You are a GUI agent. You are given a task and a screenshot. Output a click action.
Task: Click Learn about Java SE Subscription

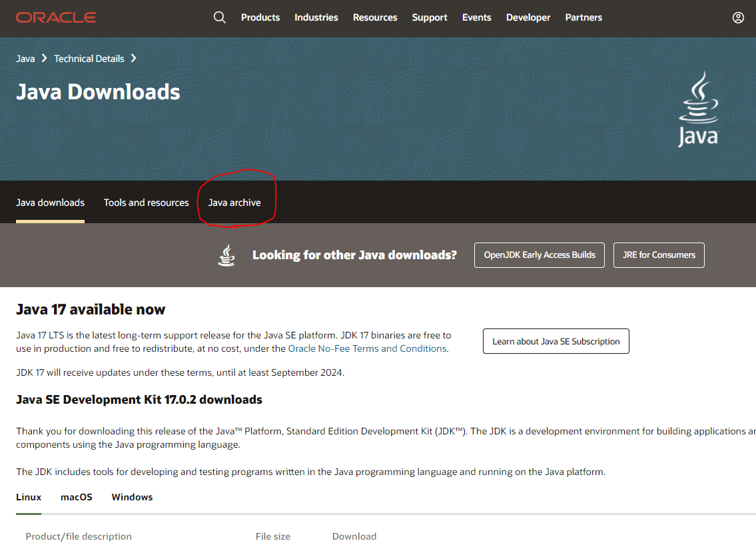(x=556, y=341)
